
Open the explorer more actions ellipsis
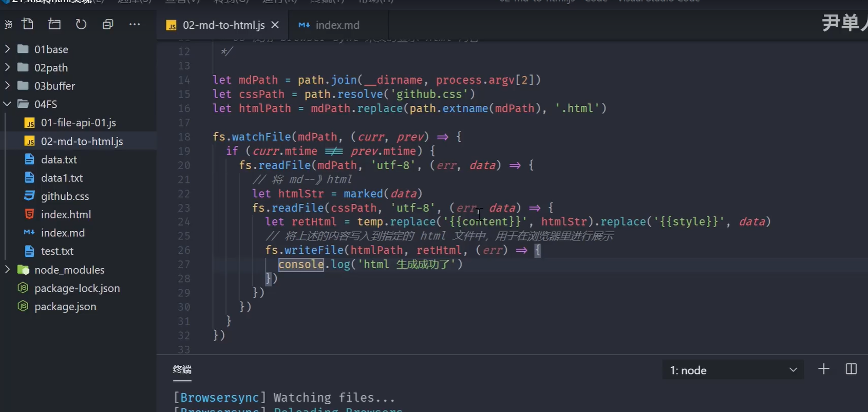pyautogui.click(x=135, y=24)
